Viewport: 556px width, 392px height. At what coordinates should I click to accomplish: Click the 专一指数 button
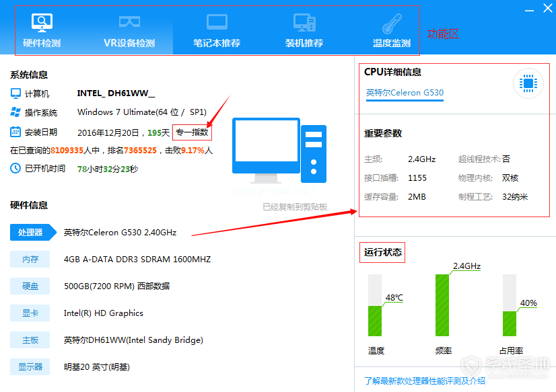tap(193, 132)
